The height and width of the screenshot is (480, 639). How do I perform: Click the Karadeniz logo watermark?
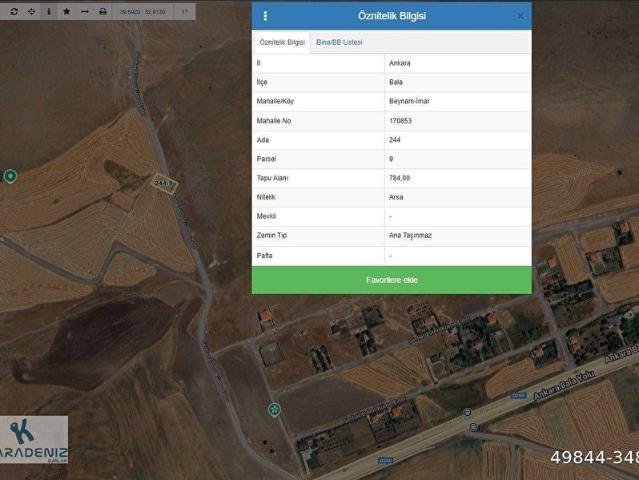click(x=34, y=439)
